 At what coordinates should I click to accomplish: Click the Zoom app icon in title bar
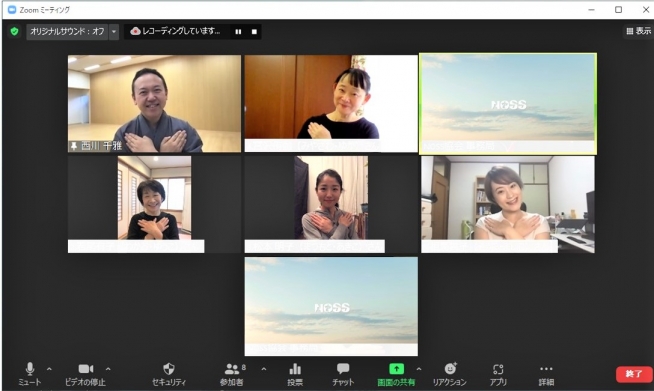pyautogui.click(x=12, y=10)
